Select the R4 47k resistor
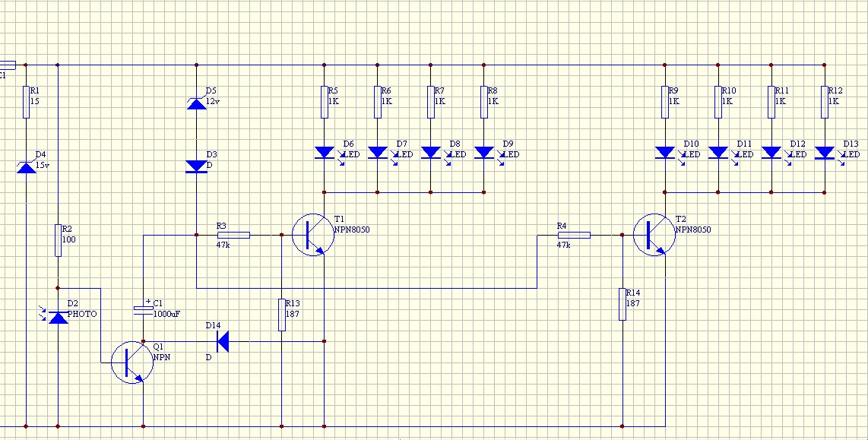Image resolution: width=868 pixels, height=440 pixels. pyautogui.click(x=574, y=236)
